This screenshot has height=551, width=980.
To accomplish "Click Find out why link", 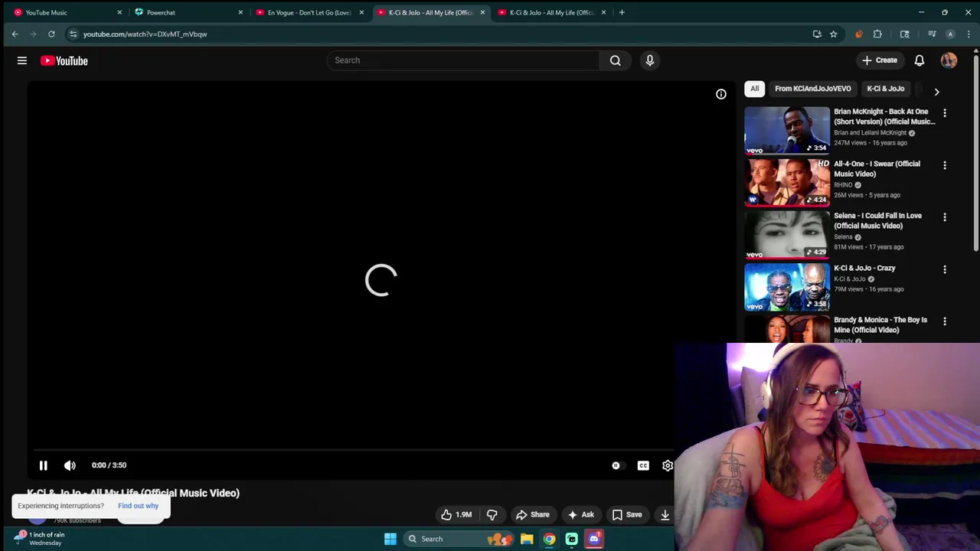I will pos(138,506).
